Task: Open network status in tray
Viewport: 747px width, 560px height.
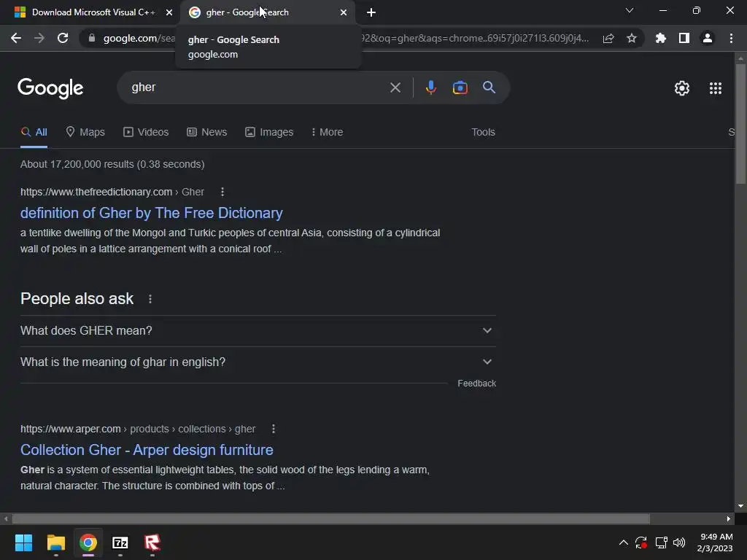Action: (x=661, y=542)
